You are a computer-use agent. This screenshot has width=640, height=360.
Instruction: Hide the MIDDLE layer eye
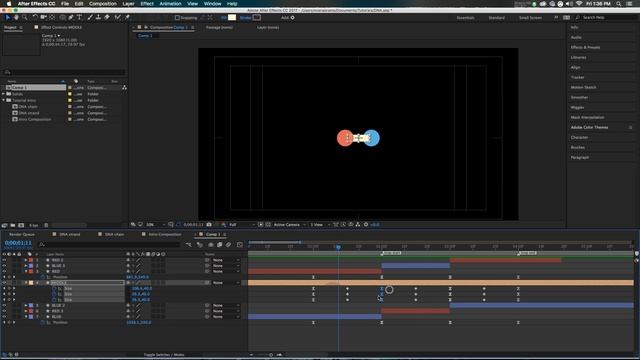tap(4, 282)
